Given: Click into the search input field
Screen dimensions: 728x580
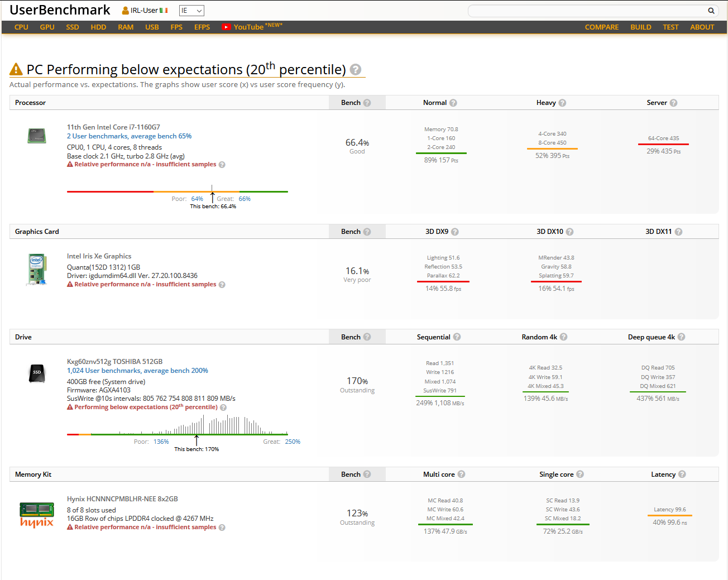Looking at the screenshot, I should click(586, 11).
